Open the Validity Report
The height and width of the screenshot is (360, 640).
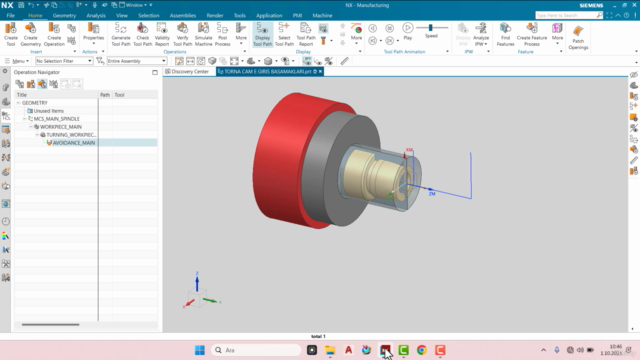click(x=162, y=34)
